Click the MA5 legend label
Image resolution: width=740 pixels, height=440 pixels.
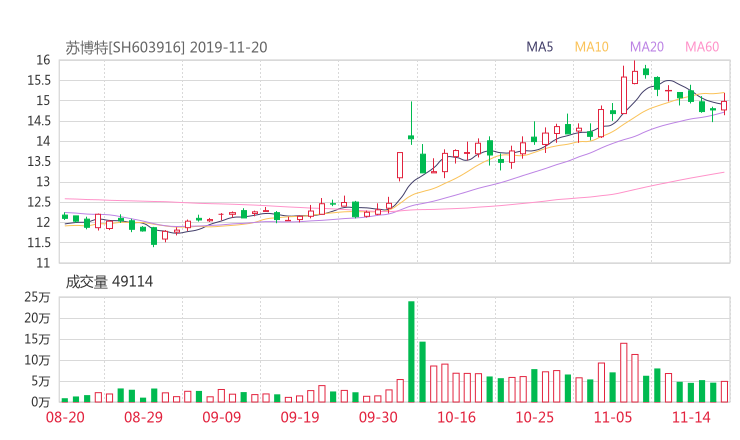(539, 47)
